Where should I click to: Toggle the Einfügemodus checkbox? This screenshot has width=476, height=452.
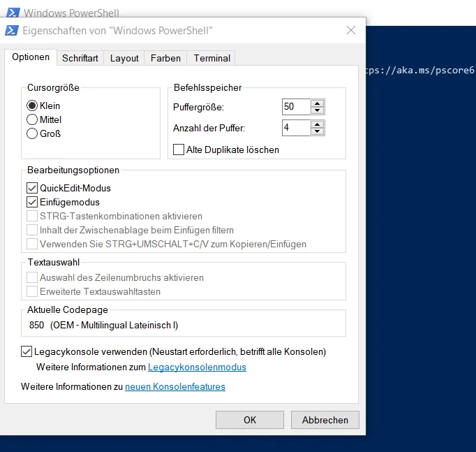click(x=32, y=202)
